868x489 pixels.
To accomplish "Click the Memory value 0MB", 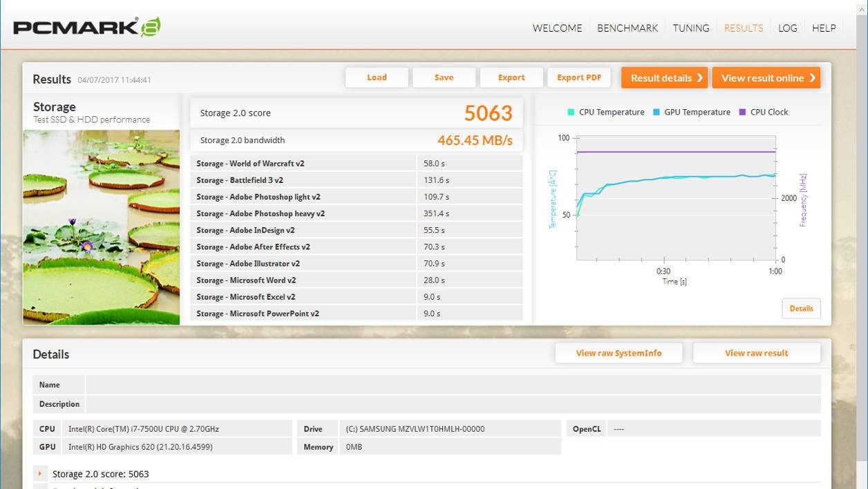I will coord(354,447).
